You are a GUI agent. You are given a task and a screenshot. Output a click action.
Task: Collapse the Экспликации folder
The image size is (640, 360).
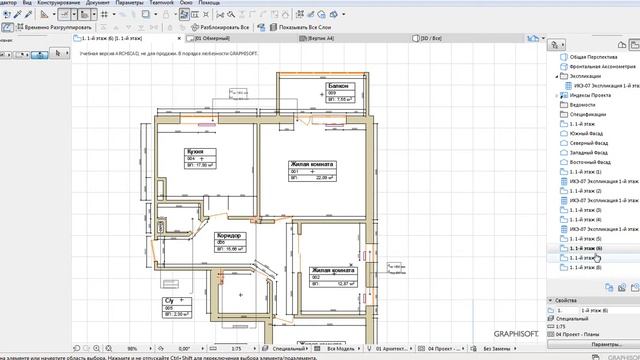tap(557, 76)
